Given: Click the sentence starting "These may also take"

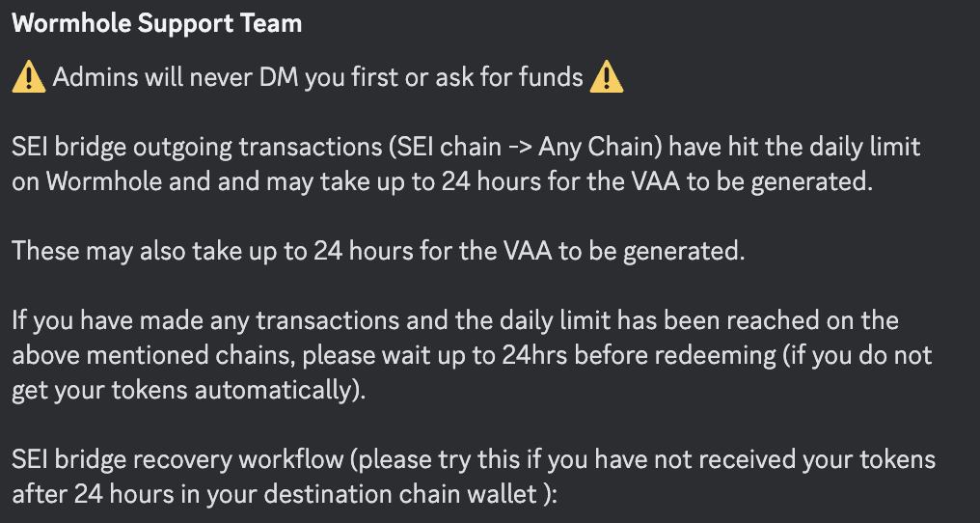Looking at the screenshot, I should 378,251.
